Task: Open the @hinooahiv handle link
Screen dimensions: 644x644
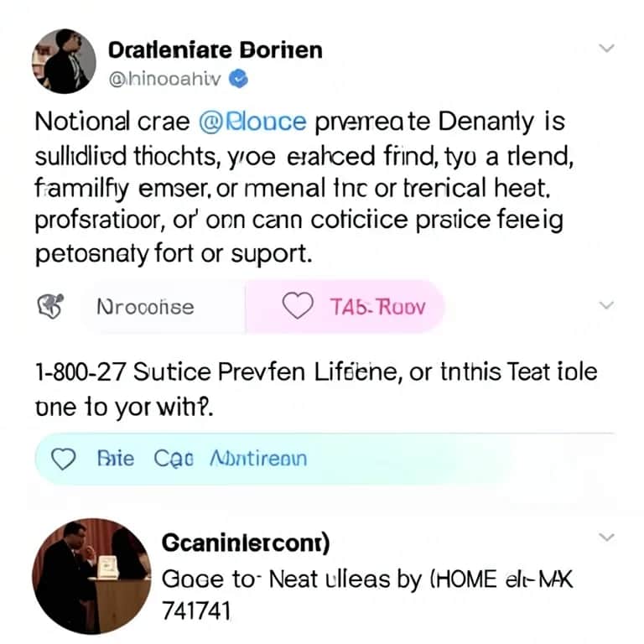Action: (x=168, y=78)
